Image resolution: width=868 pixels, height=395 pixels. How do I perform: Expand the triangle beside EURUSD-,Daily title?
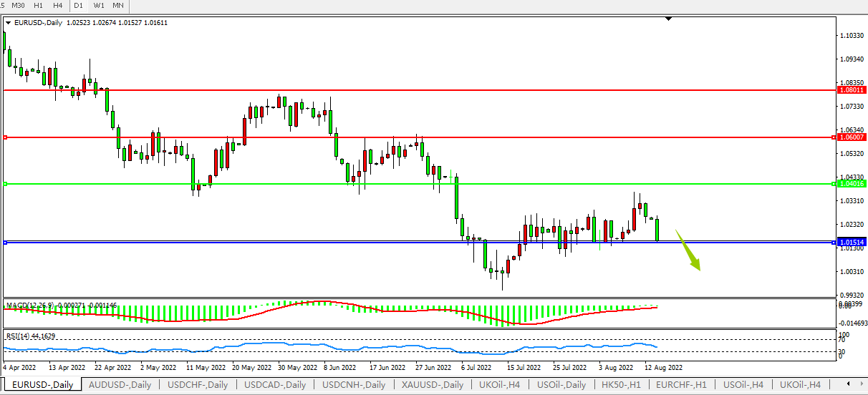(8, 23)
